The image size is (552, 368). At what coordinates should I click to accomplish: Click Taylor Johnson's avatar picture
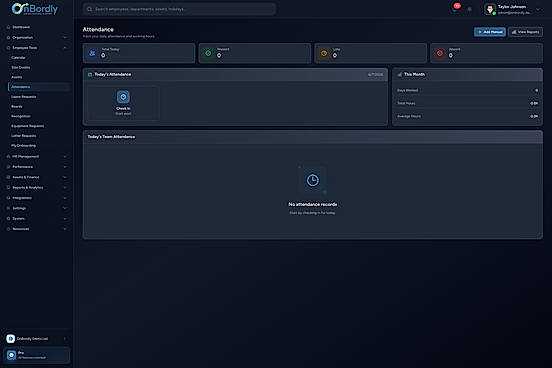pyautogui.click(x=490, y=9)
